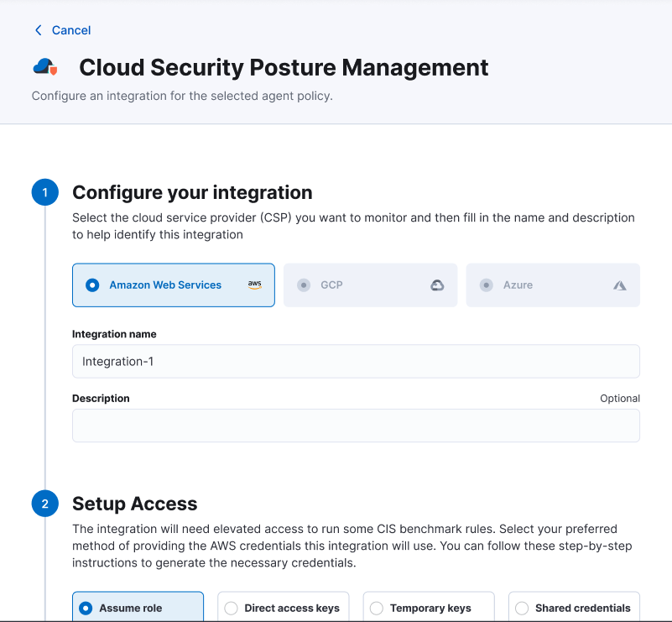Click the back chevron beside Cancel
The image size is (672, 622).
click(x=37, y=29)
